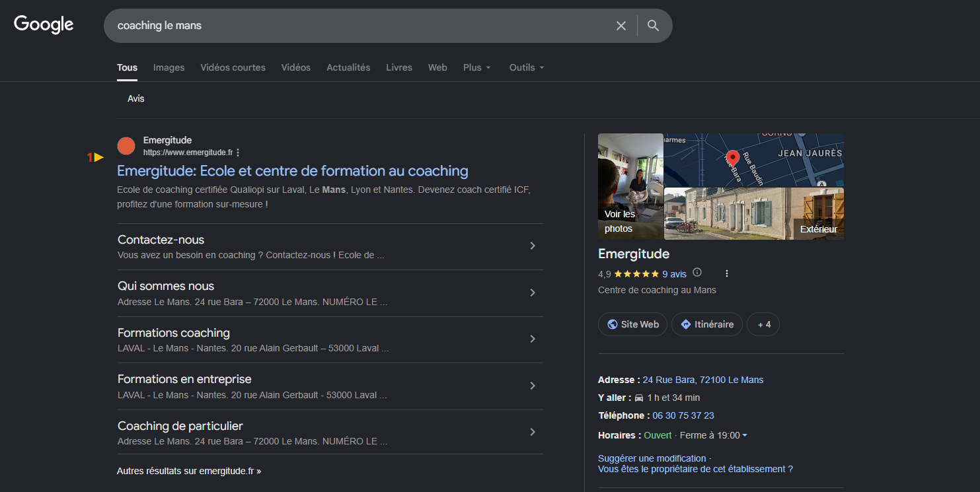Open the Formations en entreprise chevron arrow
The height and width of the screenshot is (492, 980).
click(533, 386)
